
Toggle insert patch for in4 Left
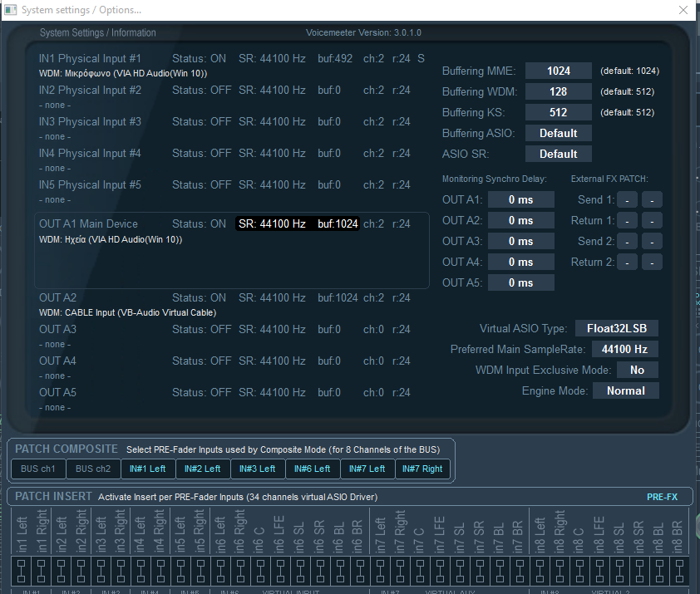click(x=140, y=570)
